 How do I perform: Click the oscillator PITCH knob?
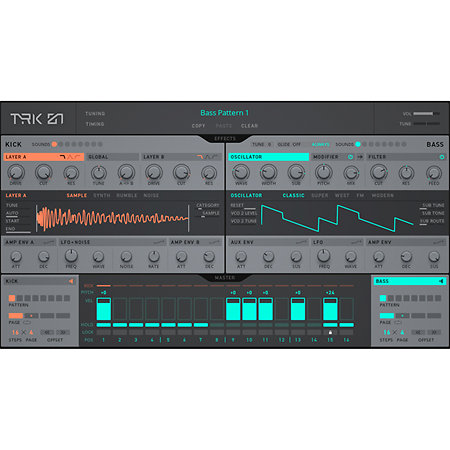pyautogui.click(x=323, y=172)
